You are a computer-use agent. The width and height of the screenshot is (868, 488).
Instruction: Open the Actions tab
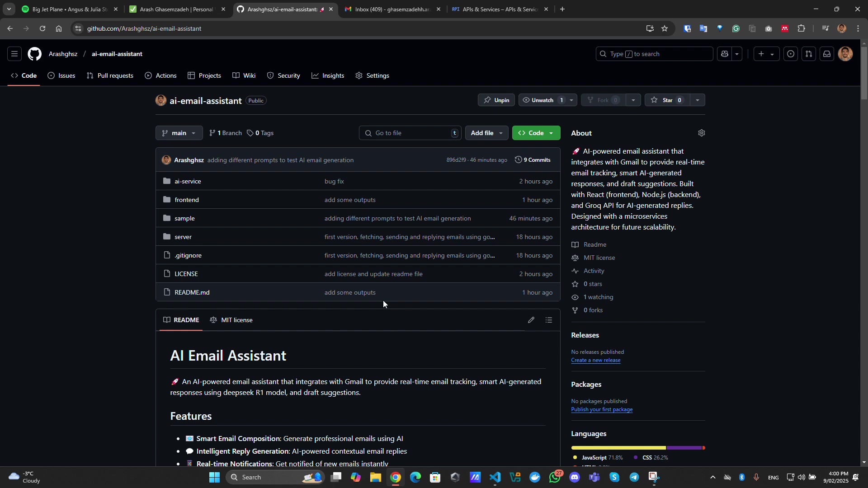click(x=160, y=75)
